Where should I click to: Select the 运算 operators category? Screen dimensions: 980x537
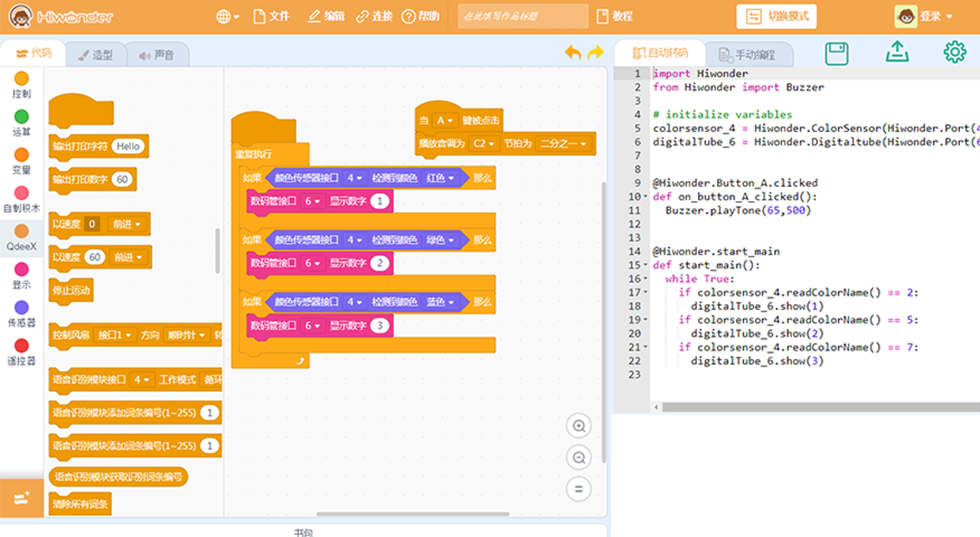[21, 124]
